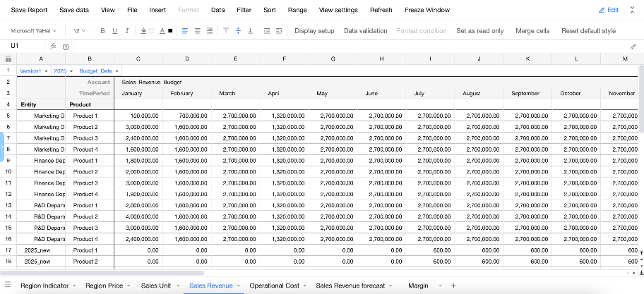Open Sales Unit tab dropdown arrow
Viewport: 644px width, 294px height.
[x=177, y=286]
